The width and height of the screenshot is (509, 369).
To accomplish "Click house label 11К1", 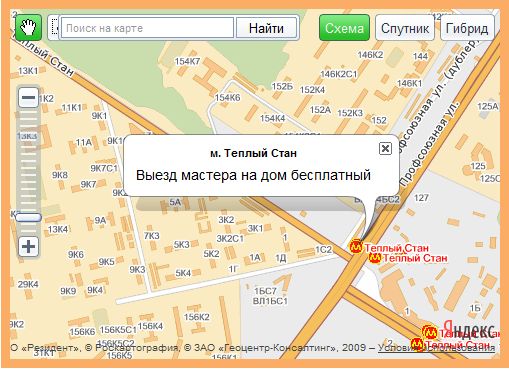I will (72, 108).
